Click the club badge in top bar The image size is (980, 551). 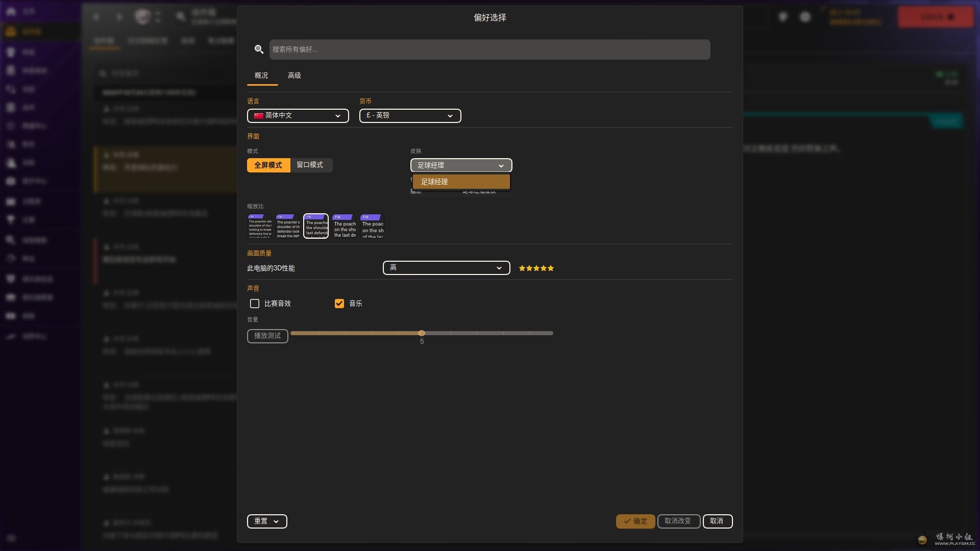(x=142, y=17)
